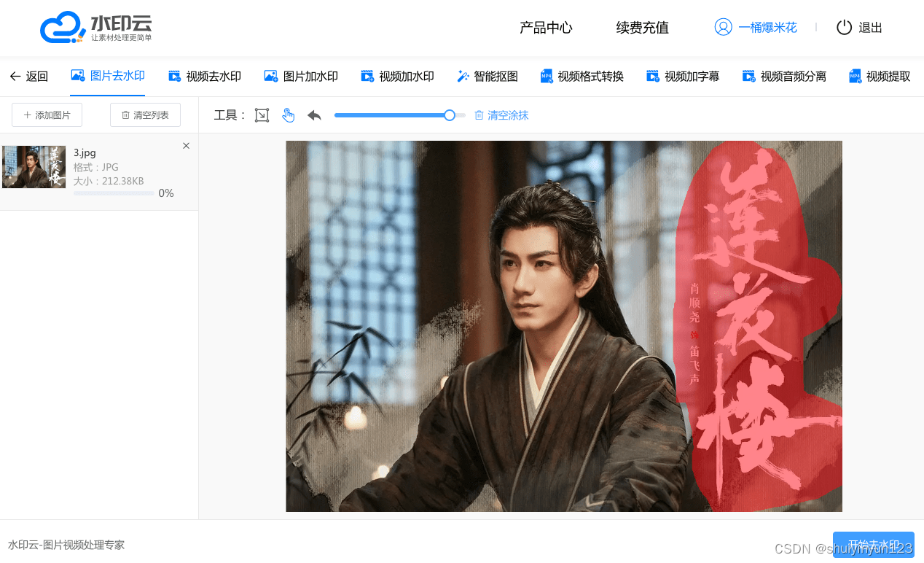Viewport: 924px width, 563px height.
Task: Open the 智能抠图 tab
Action: (488, 76)
